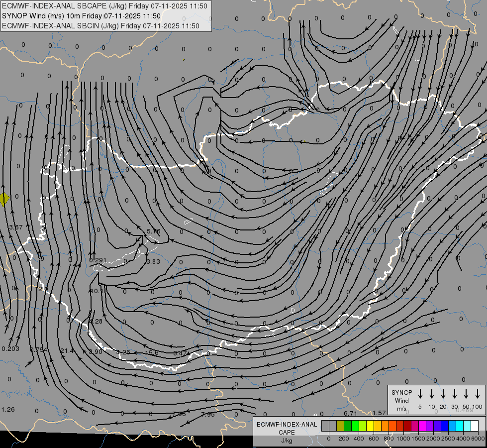This screenshot has height=448, width=487.
Task: Select the bright magenta CAPE legend swatch
Action: coord(422,426)
